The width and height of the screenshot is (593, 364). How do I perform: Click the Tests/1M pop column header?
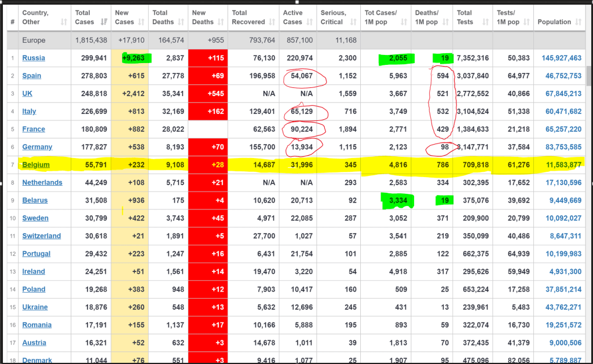pyautogui.click(x=511, y=17)
